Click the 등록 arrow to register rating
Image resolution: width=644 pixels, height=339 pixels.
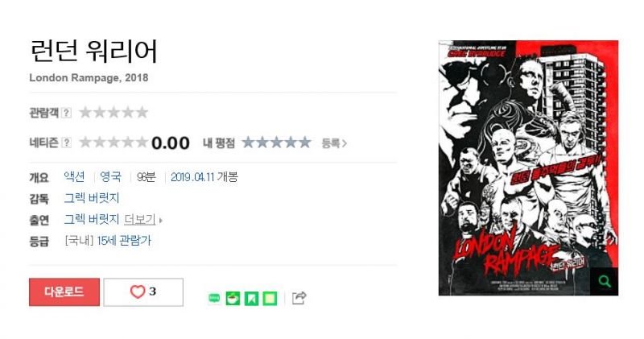point(334,143)
